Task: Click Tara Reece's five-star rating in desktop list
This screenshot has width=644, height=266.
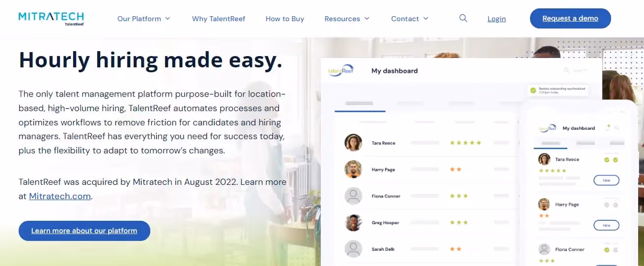Action: pyautogui.click(x=465, y=143)
